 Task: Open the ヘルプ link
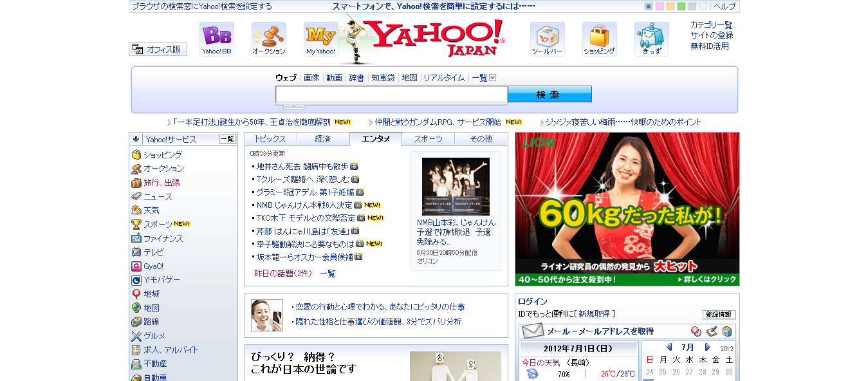pyautogui.click(x=725, y=6)
